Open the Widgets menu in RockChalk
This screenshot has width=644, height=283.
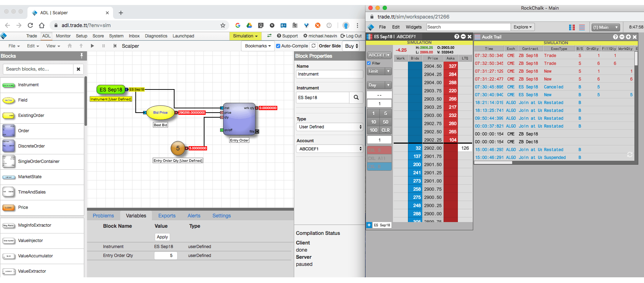(414, 27)
